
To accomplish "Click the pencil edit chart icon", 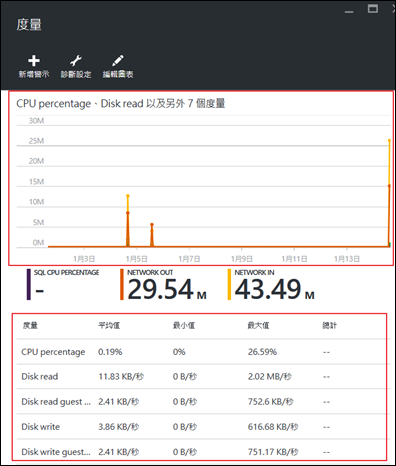I will tap(118, 61).
